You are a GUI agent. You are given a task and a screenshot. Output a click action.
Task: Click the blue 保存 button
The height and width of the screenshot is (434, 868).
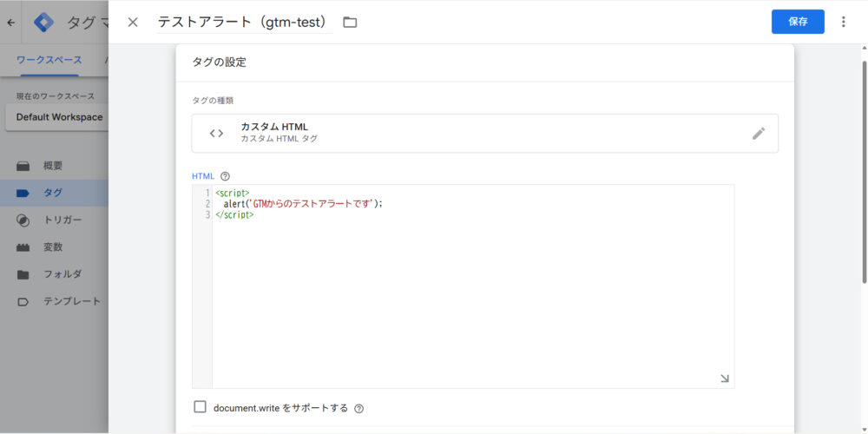pos(798,22)
